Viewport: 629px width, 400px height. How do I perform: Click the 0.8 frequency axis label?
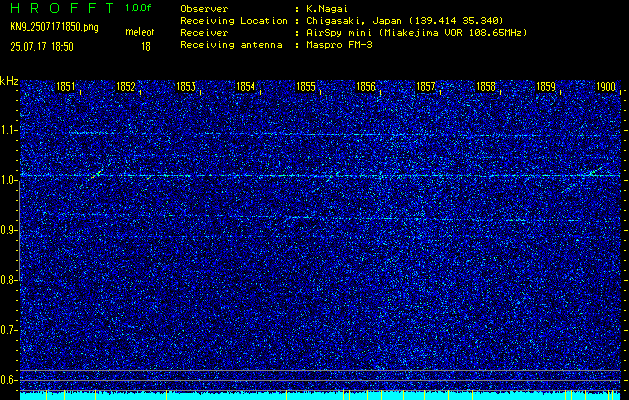point(8,280)
